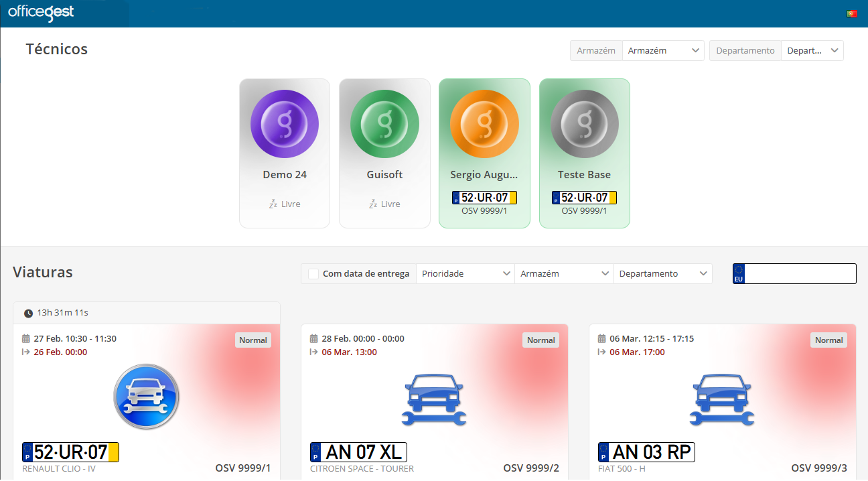This screenshot has height=481, width=868.
Task: Click the orange Sergio Augu... avatar
Action: click(x=484, y=124)
